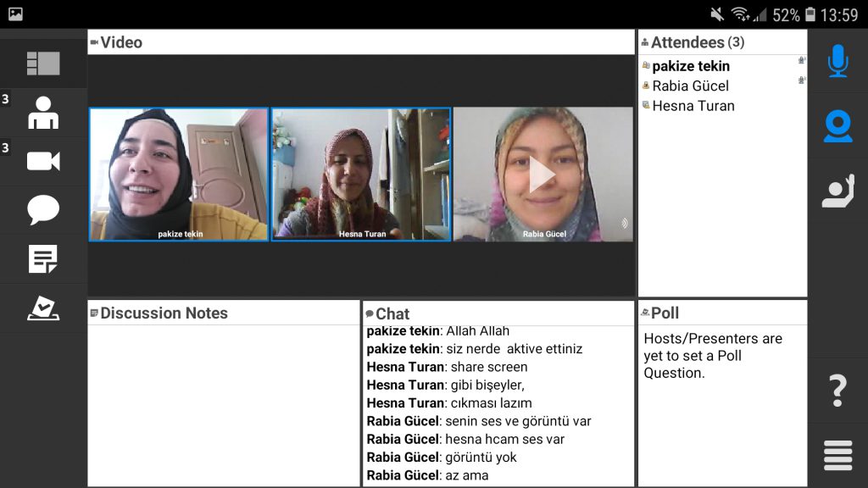Select Rabia Gücel in Attendees list

[690, 86]
